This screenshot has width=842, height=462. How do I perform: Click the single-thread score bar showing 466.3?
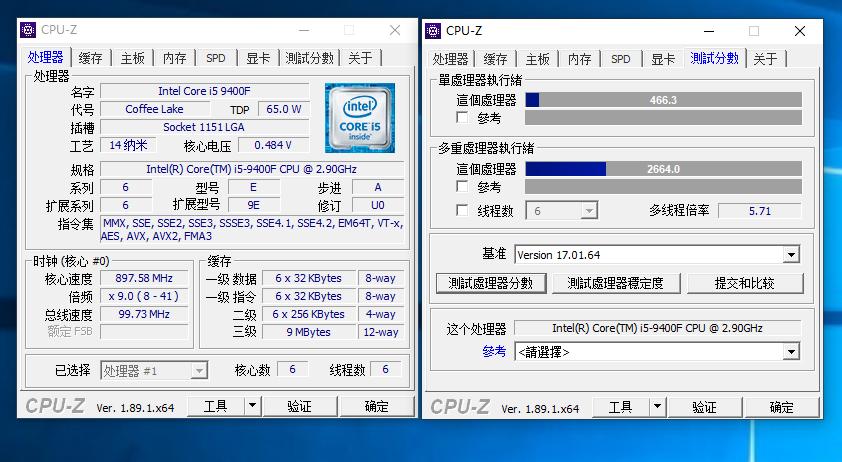pos(663,100)
